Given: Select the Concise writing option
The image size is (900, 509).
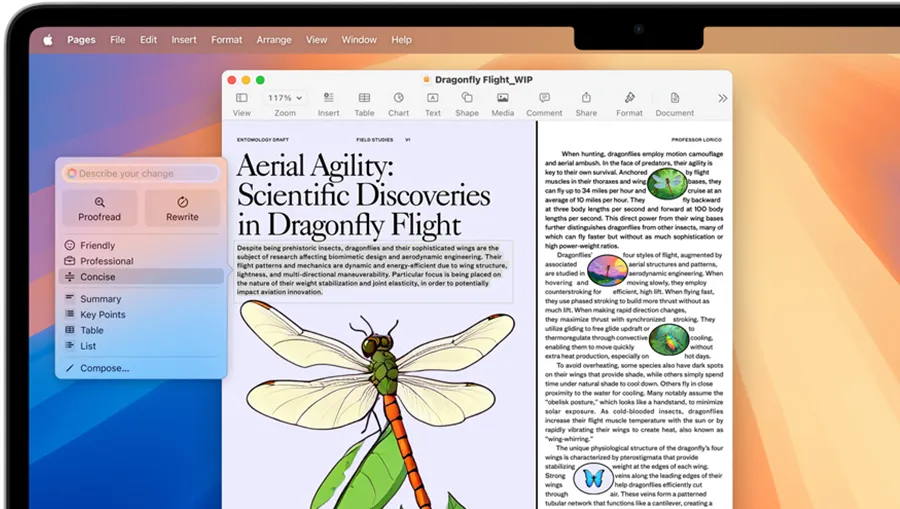Looking at the screenshot, I should click(x=98, y=277).
